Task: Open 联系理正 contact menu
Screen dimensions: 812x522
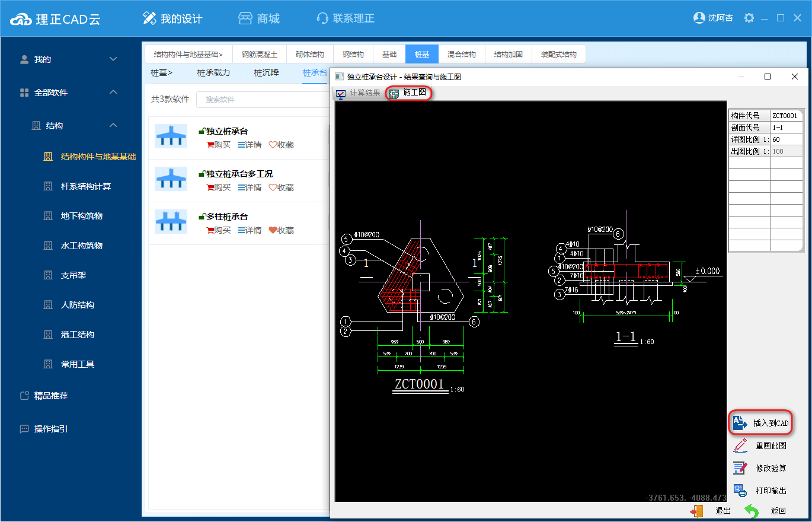Action: click(346, 18)
